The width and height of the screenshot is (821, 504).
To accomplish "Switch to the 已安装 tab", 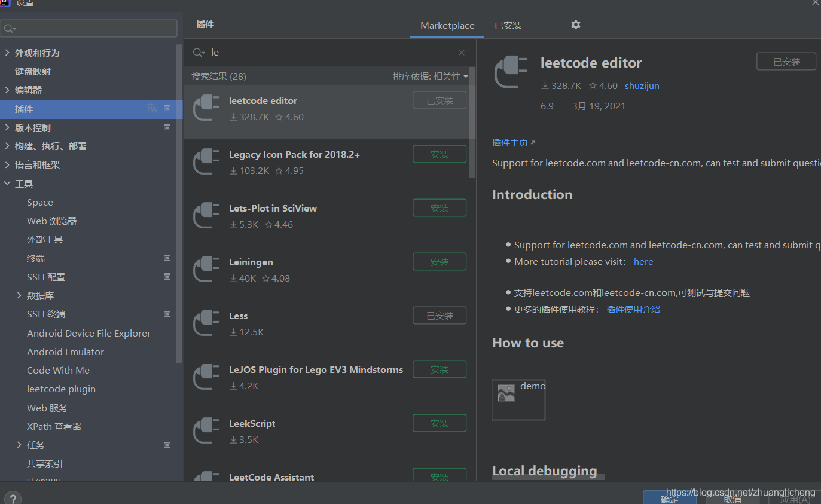I will tap(508, 26).
